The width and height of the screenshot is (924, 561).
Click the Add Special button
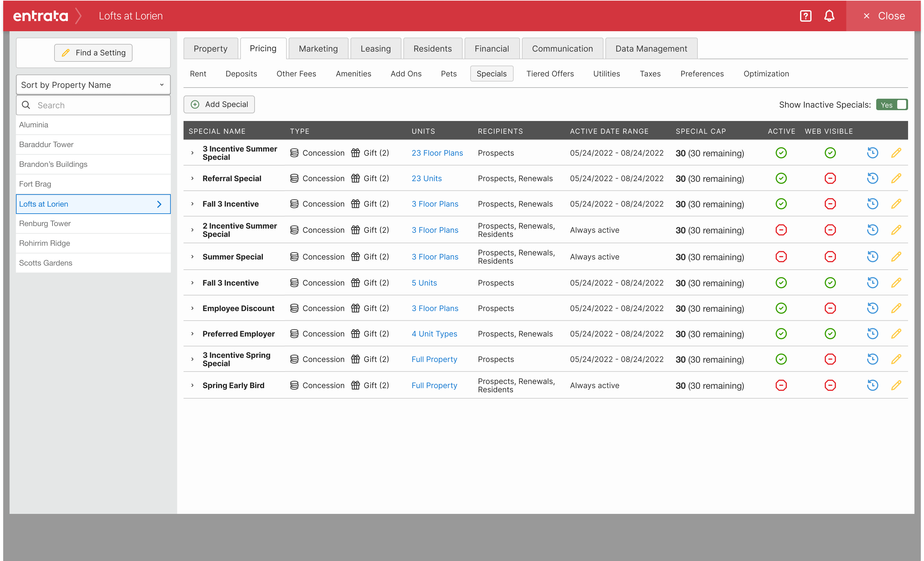[219, 104]
